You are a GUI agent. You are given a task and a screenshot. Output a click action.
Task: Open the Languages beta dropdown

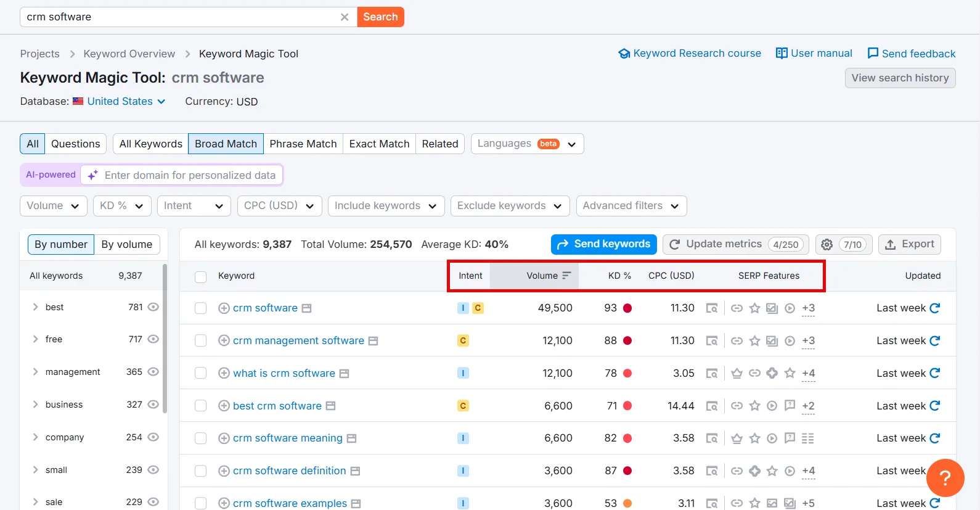527,144
